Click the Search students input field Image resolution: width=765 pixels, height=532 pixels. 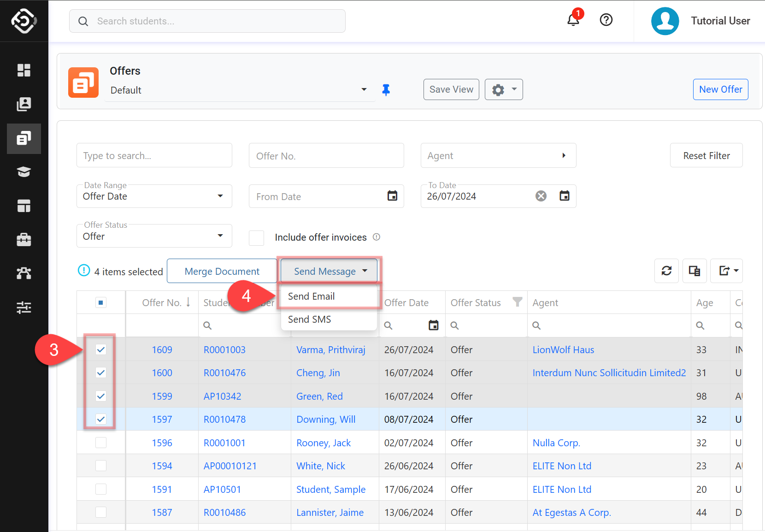click(x=207, y=21)
